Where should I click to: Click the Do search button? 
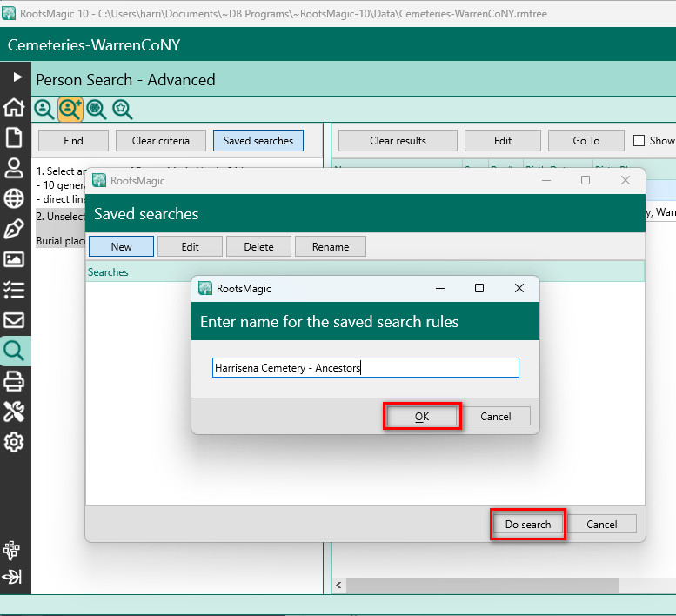(528, 524)
